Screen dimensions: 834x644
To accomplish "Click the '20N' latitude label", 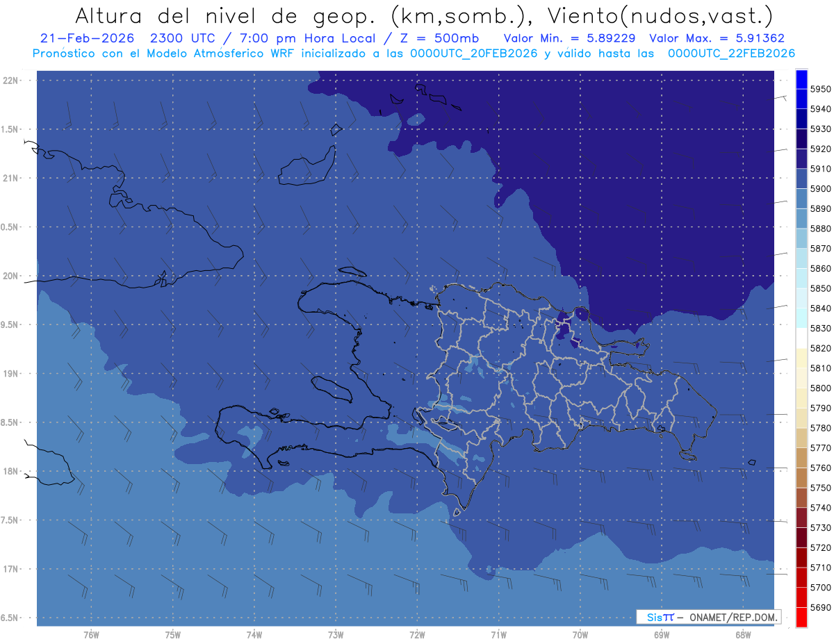I will tap(12, 276).
